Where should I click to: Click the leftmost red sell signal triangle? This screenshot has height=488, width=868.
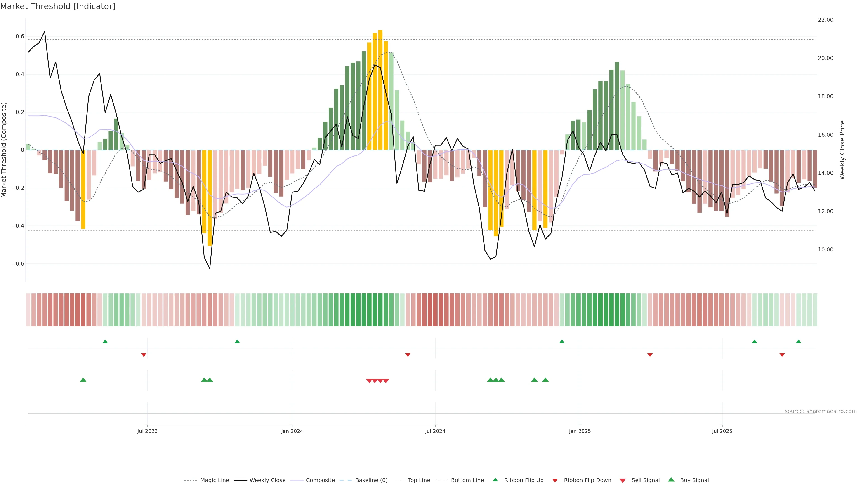(x=369, y=381)
